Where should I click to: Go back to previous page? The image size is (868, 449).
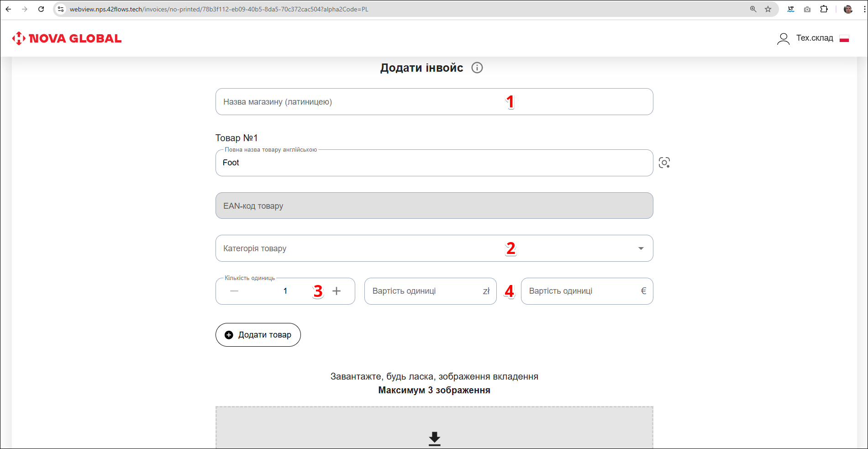click(8, 9)
